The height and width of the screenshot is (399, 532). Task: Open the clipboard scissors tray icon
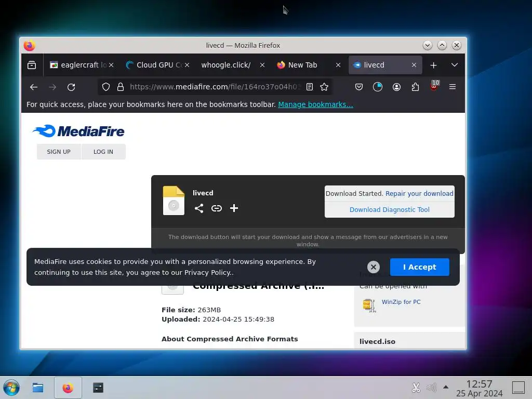[416, 388]
